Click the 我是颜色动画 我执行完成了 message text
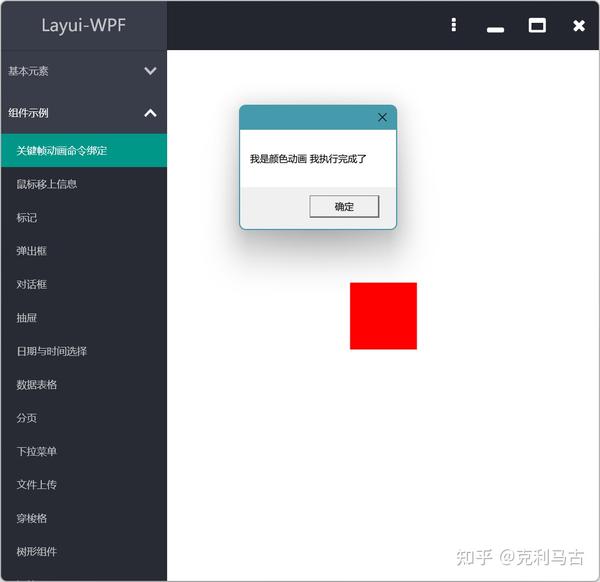 click(x=308, y=159)
